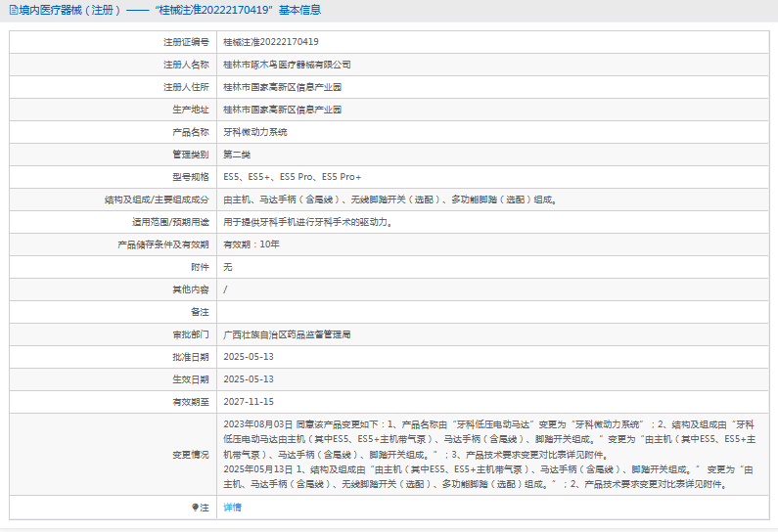This screenshot has height=532, width=778.
Task: Click product name value 牙科微动力系统
Action: tap(255, 132)
